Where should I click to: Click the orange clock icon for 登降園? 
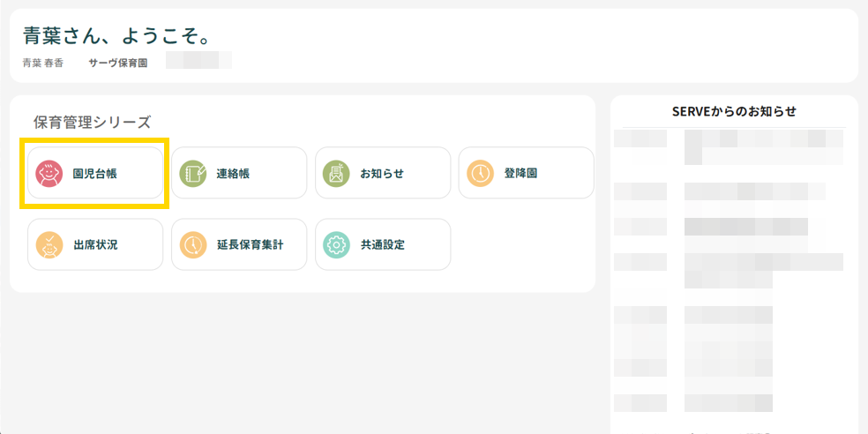coord(481,174)
